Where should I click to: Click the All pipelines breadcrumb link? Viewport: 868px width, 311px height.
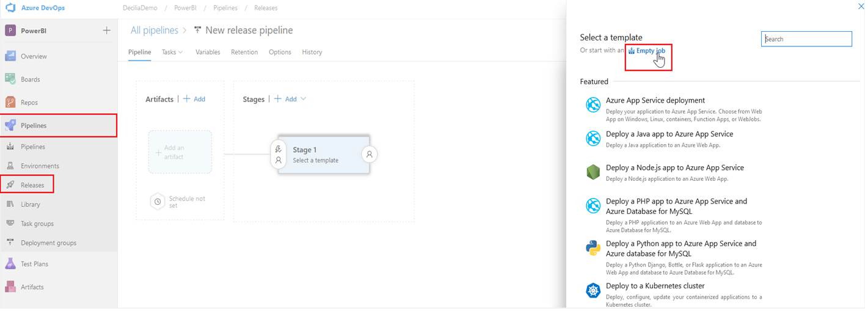(155, 30)
